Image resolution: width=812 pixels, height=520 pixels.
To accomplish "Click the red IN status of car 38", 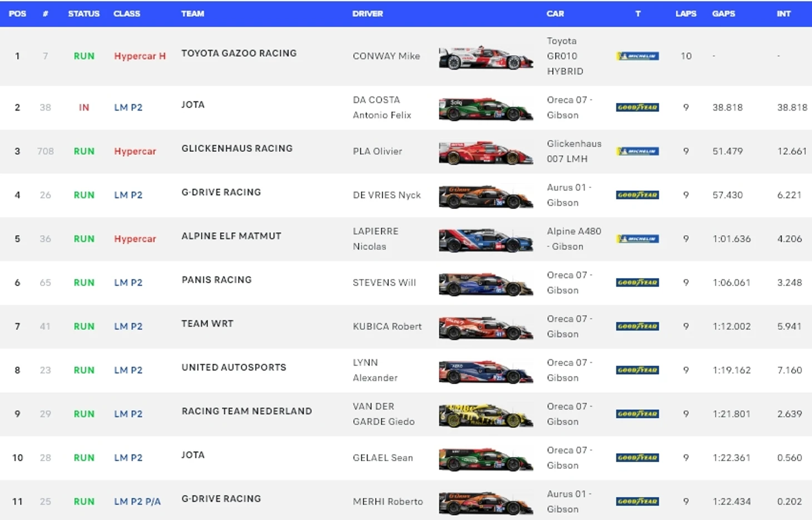I will pos(84,107).
